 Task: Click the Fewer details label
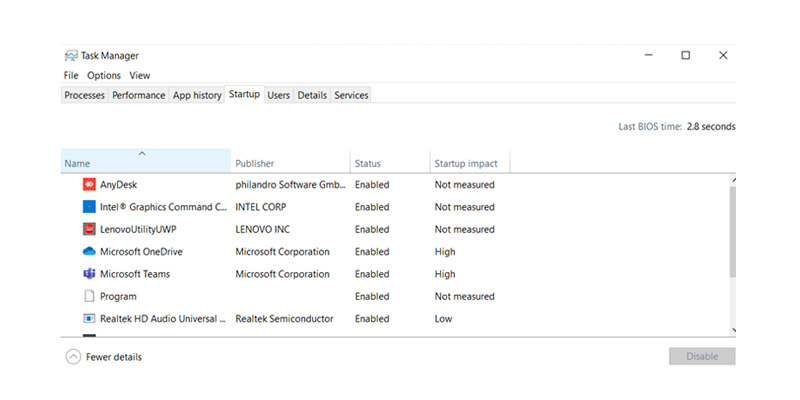tap(114, 357)
